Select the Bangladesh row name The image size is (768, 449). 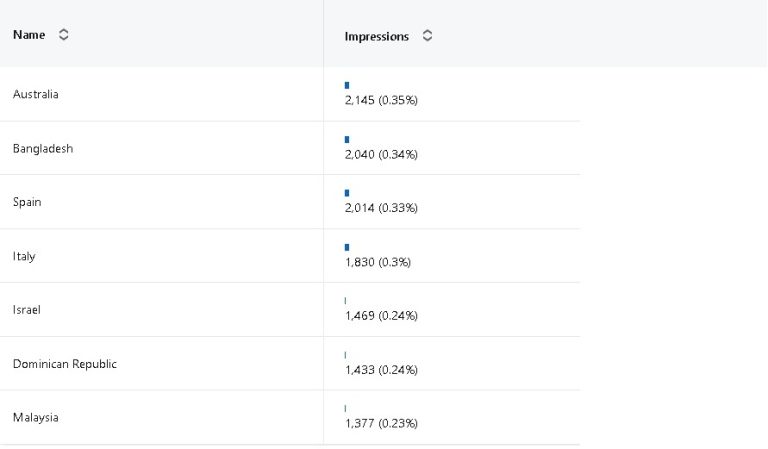[43, 148]
